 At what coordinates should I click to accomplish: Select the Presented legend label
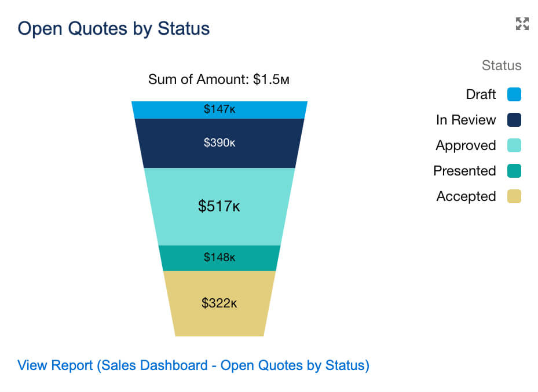[464, 171]
